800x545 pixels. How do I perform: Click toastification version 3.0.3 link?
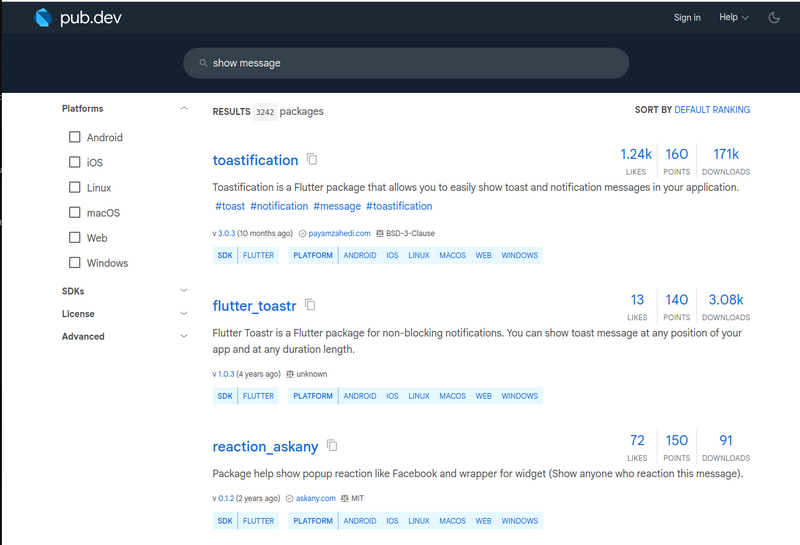227,233
